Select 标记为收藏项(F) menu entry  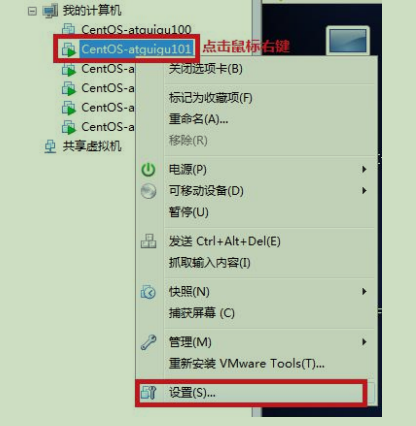(210, 98)
